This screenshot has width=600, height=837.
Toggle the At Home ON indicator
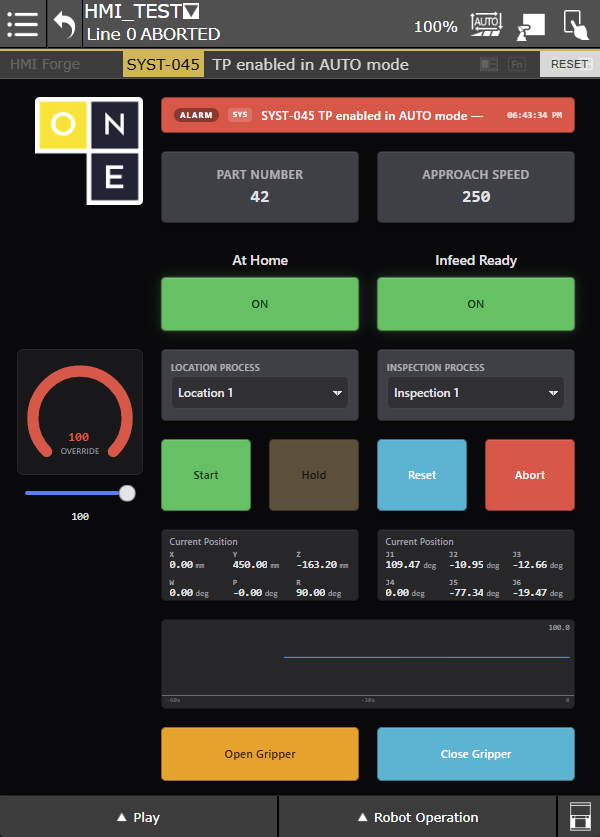pyautogui.click(x=260, y=304)
